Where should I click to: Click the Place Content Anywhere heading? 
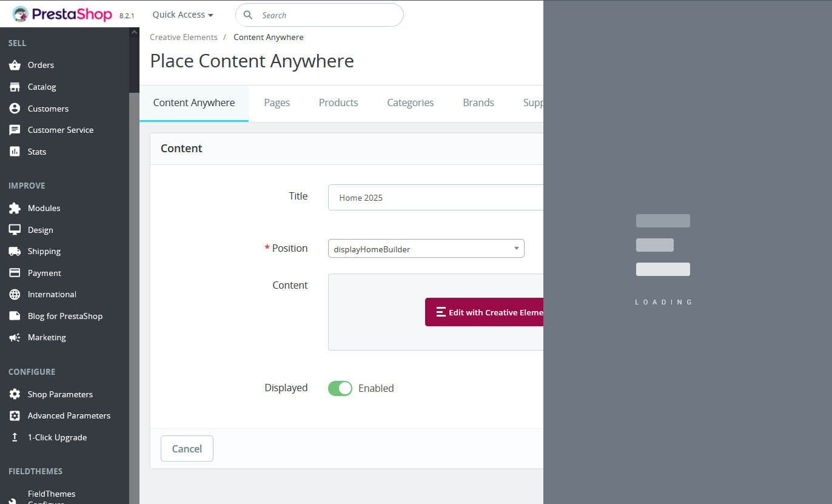click(x=252, y=61)
